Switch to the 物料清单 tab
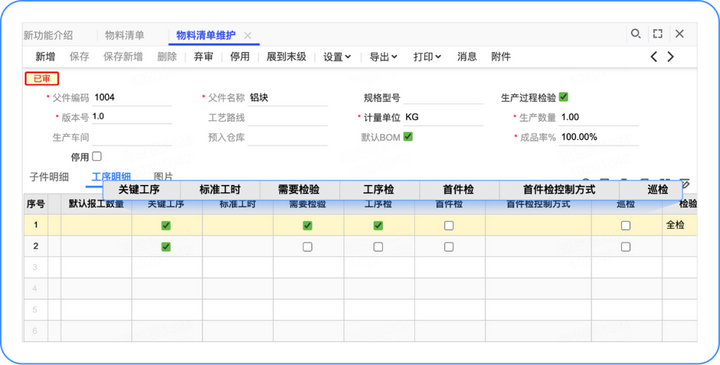 pos(124,35)
